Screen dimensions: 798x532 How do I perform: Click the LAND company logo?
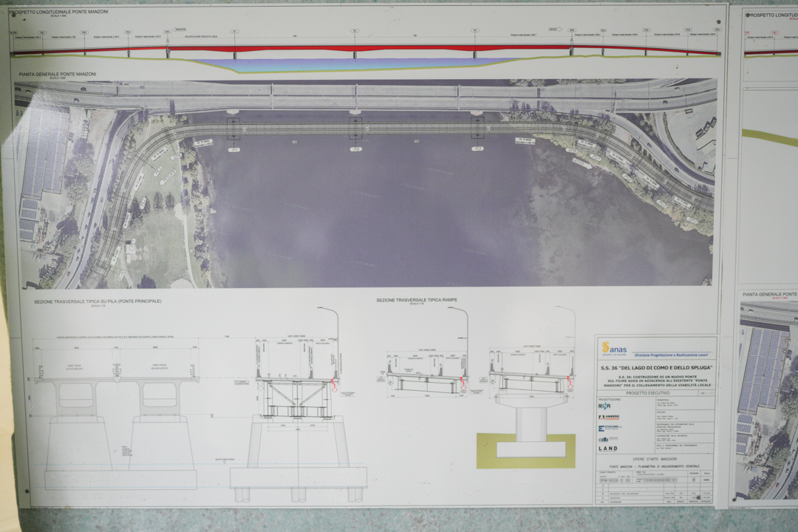607,449
